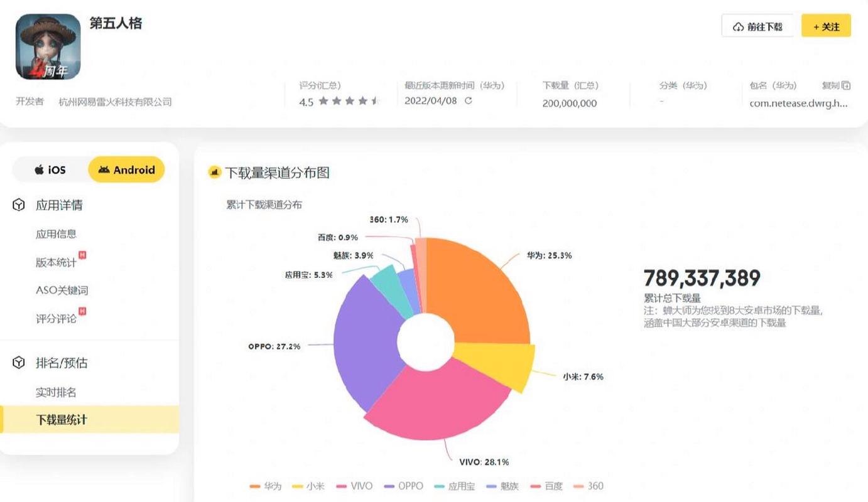
Task: Click the developer name 杭州网易雷火科技有限公司
Action: coord(115,102)
